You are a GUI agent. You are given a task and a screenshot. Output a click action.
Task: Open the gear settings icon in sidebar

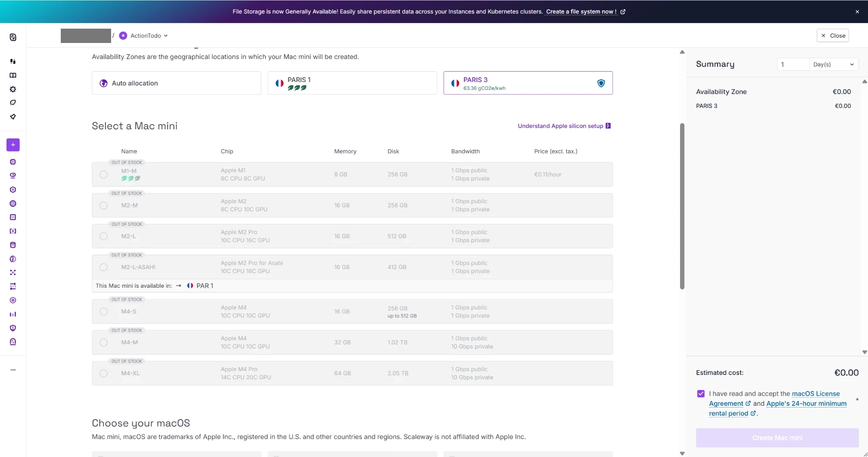click(13, 89)
